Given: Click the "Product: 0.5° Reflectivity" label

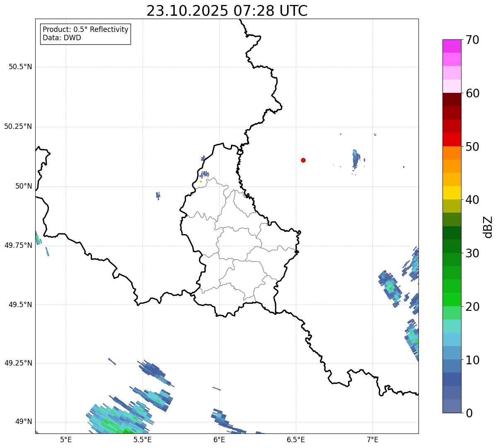Looking at the screenshot, I should 86,30.
